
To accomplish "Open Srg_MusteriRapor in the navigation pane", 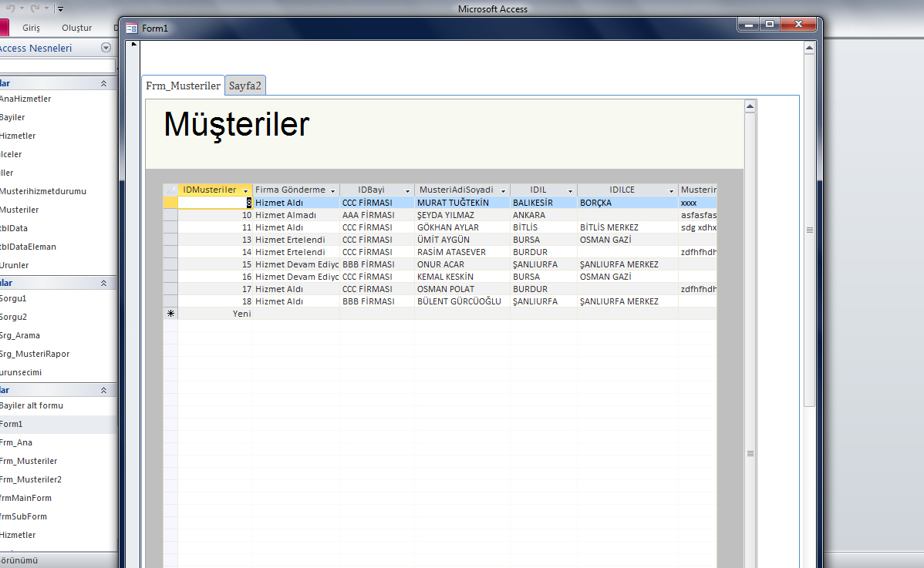I will [x=35, y=354].
